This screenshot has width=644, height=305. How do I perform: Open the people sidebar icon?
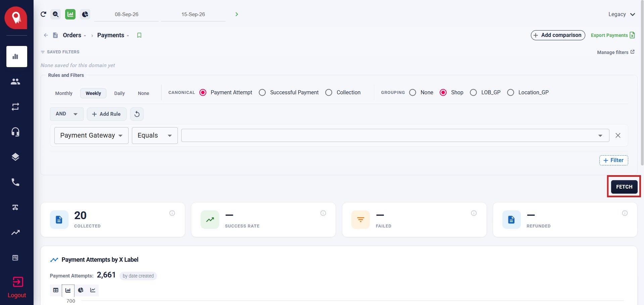[x=15, y=82]
